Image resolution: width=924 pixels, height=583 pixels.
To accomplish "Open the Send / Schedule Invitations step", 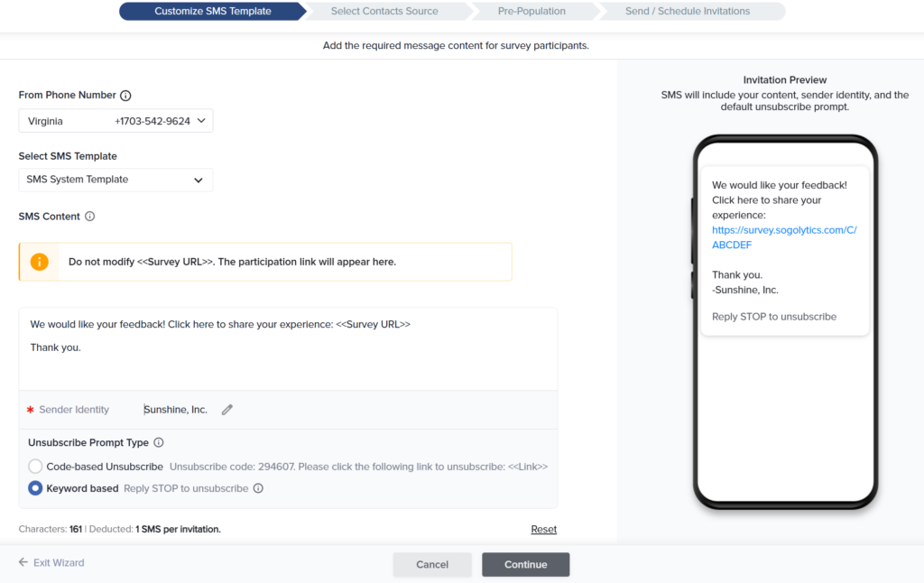I will [688, 12].
